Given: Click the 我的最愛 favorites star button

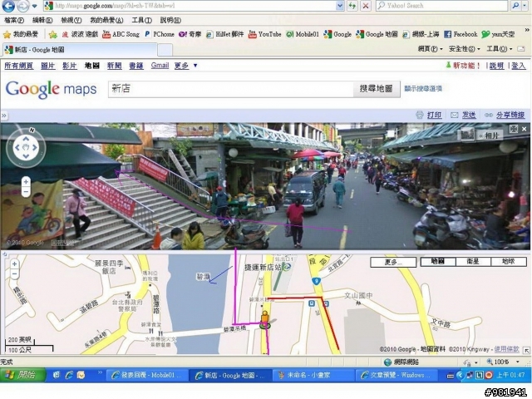Looking at the screenshot, I should 21,34.
